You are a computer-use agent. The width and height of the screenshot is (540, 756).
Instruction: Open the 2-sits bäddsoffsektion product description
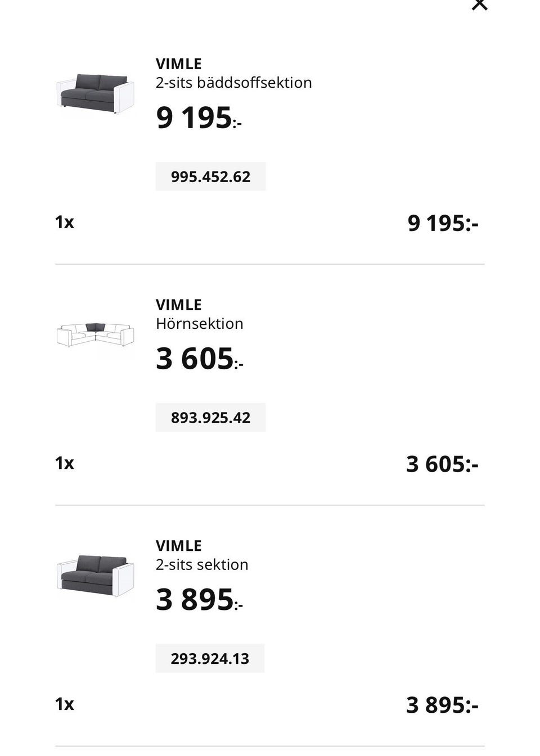(233, 83)
